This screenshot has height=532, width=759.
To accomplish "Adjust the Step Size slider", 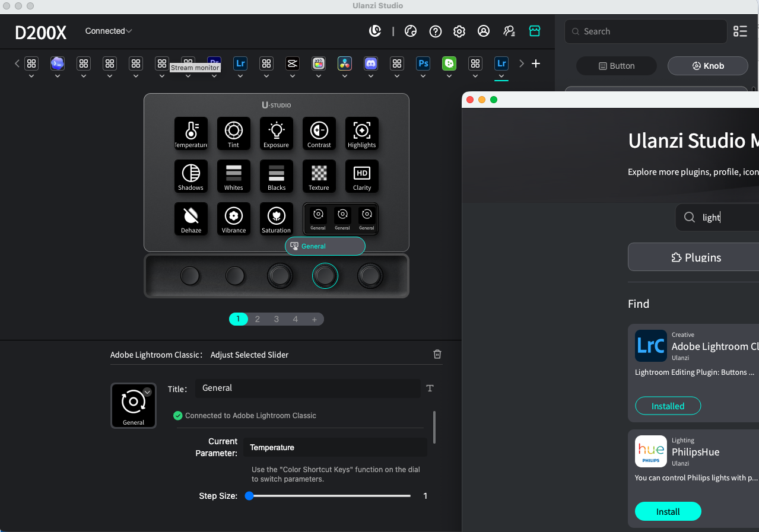I will (330, 496).
